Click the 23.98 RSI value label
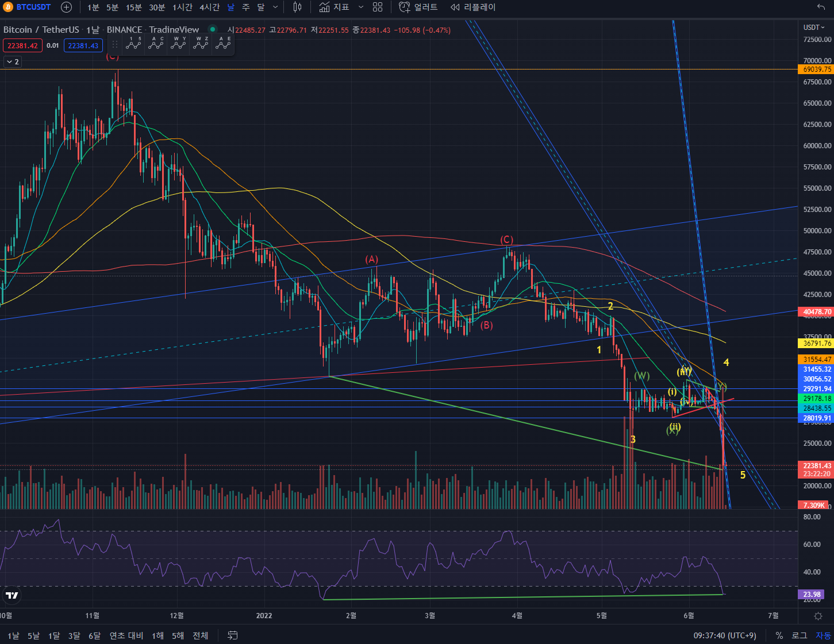Screen dimensions: 834x644 pyautogui.click(x=810, y=595)
